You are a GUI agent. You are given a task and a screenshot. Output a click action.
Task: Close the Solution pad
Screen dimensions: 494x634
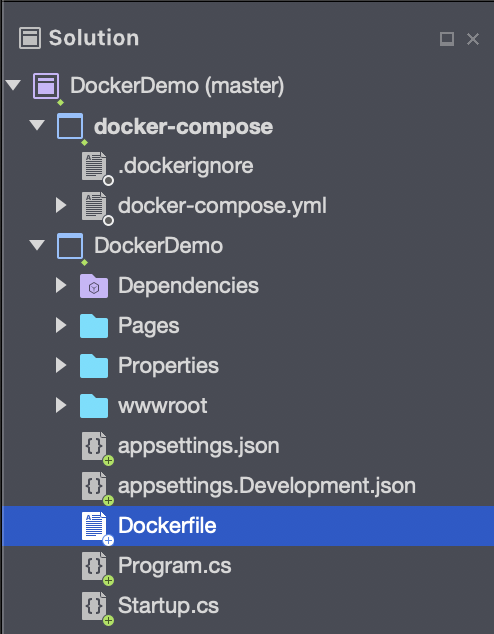473,39
